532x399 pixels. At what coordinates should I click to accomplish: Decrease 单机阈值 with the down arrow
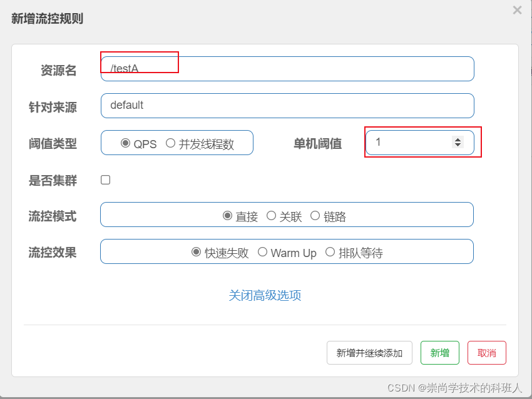[x=458, y=145]
